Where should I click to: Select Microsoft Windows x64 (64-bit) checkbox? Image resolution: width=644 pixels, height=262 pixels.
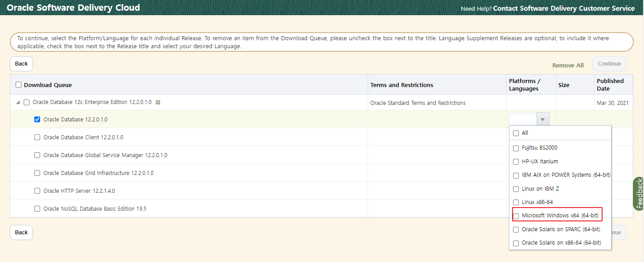pyautogui.click(x=516, y=216)
